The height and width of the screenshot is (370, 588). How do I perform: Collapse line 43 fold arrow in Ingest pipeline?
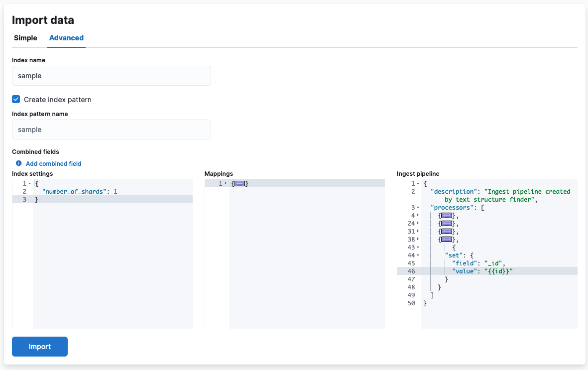click(418, 247)
